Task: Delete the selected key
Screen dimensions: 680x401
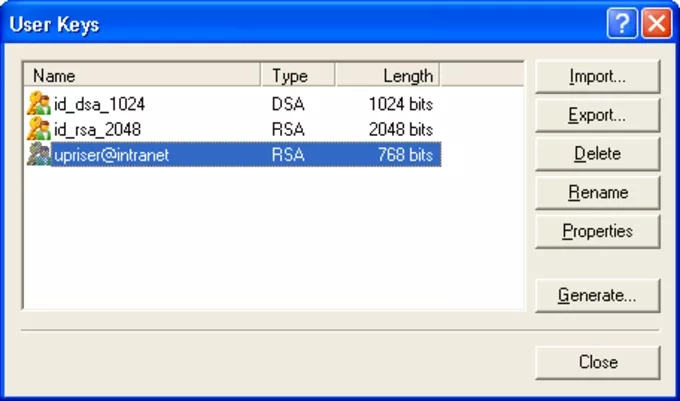Action: tap(597, 154)
